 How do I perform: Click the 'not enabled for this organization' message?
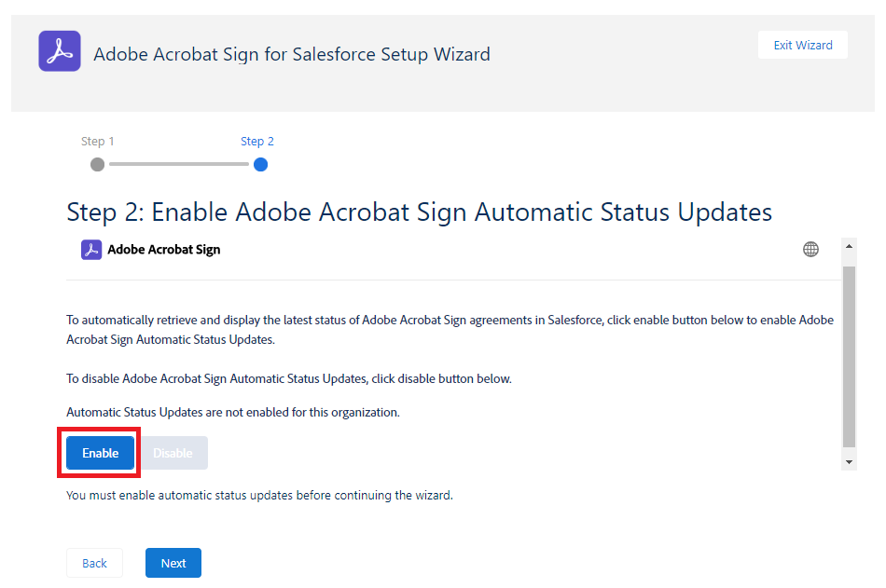point(233,412)
